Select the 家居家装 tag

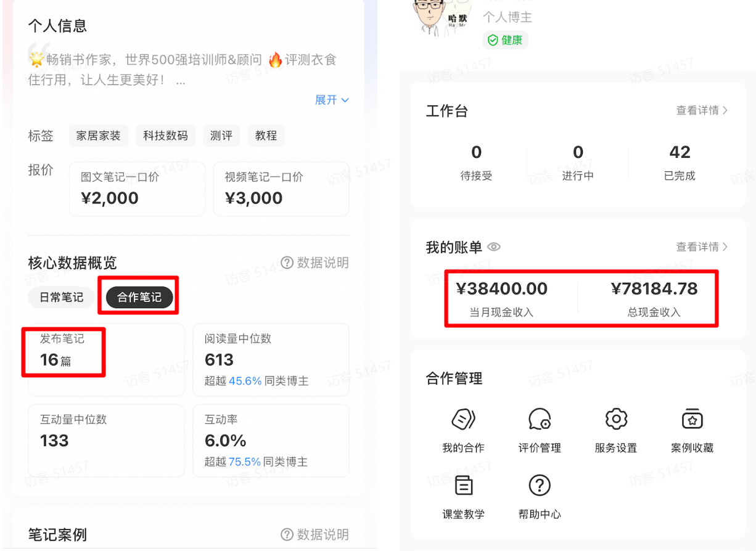[99, 136]
